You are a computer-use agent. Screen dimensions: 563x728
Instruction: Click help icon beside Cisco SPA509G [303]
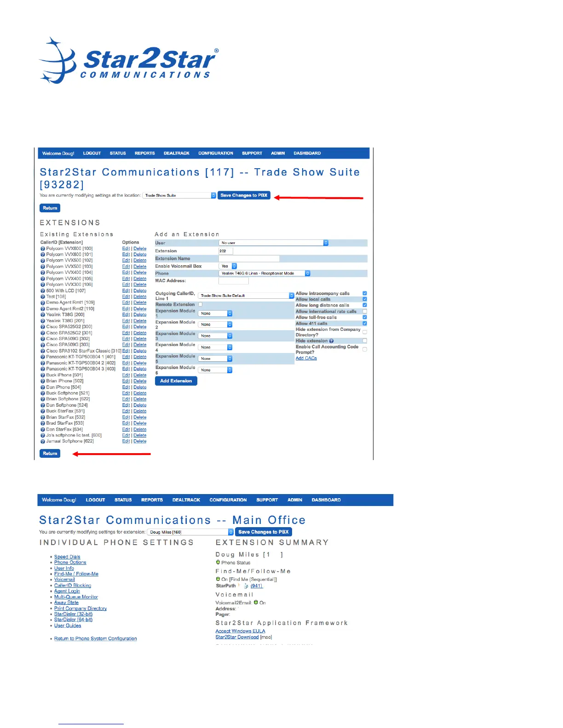43,345
